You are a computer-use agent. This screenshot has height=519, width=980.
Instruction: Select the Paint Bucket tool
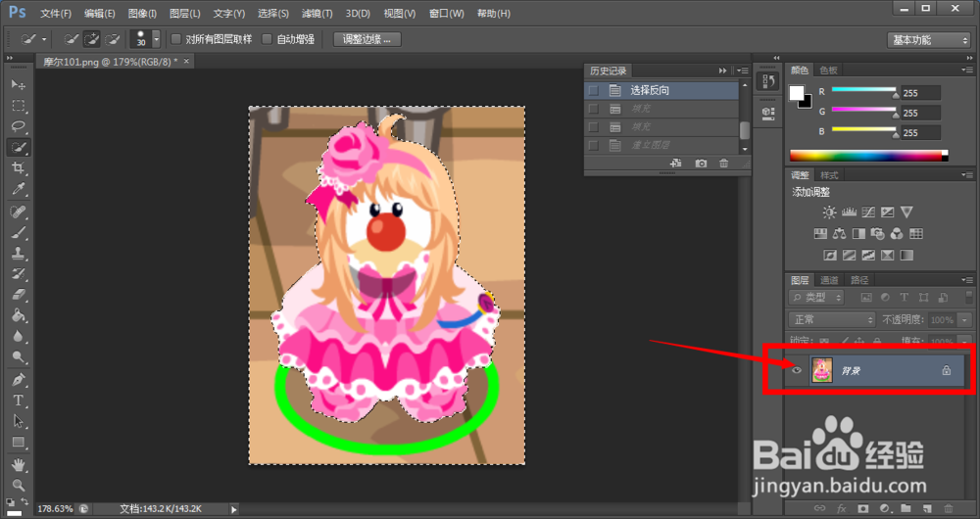(18, 315)
